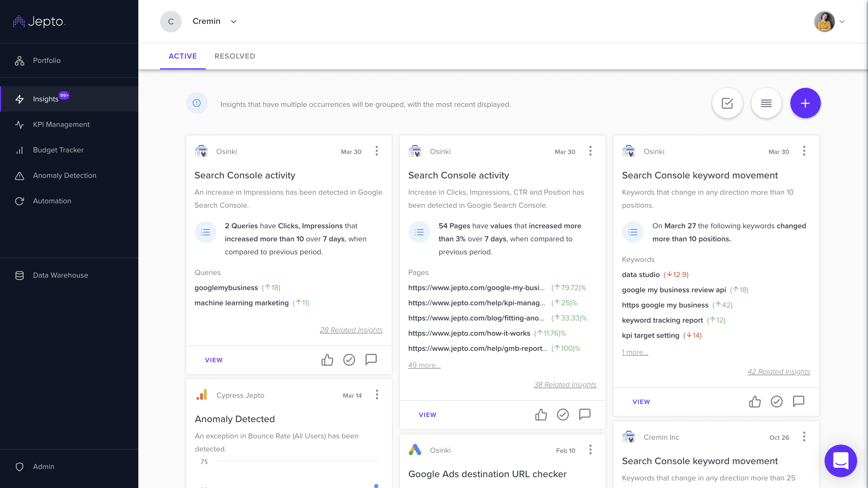
Task: Expand the 1 more keywords link
Action: (x=635, y=352)
